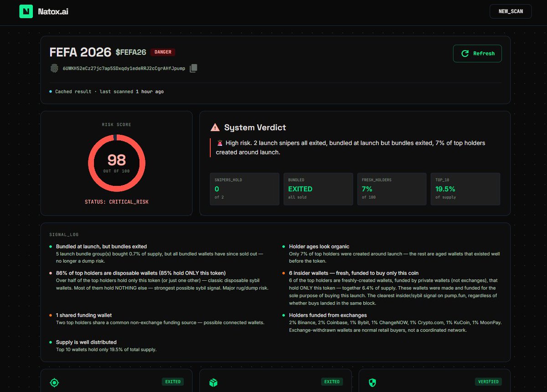Select the token address 6UWKH52e... text
Image resolution: width=547 pixels, height=392 pixels.
124,68
